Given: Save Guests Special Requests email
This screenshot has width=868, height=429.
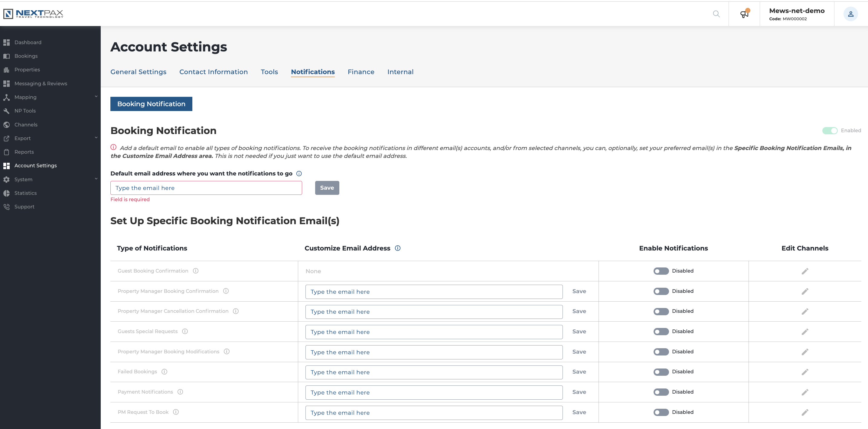Looking at the screenshot, I should tap(579, 332).
